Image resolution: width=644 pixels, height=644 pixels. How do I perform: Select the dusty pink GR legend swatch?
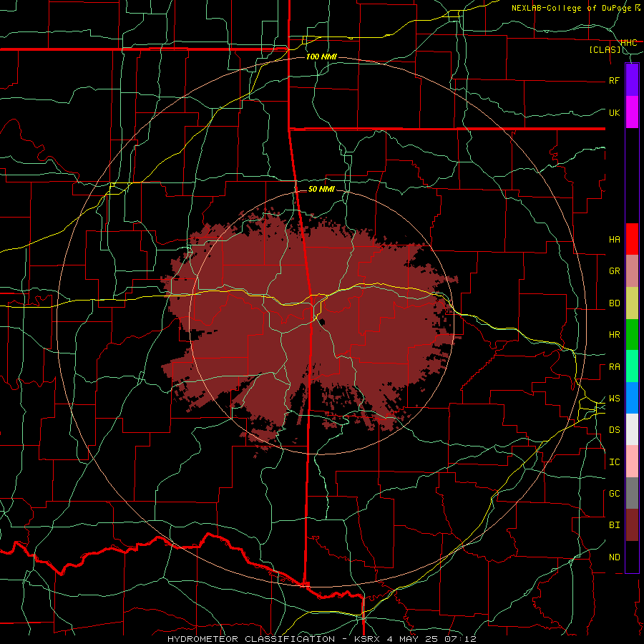pyautogui.click(x=632, y=271)
